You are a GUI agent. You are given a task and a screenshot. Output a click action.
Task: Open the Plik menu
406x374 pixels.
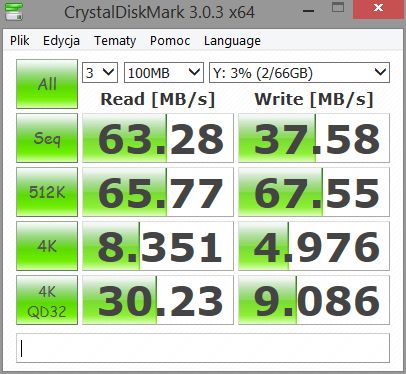click(x=20, y=41)
